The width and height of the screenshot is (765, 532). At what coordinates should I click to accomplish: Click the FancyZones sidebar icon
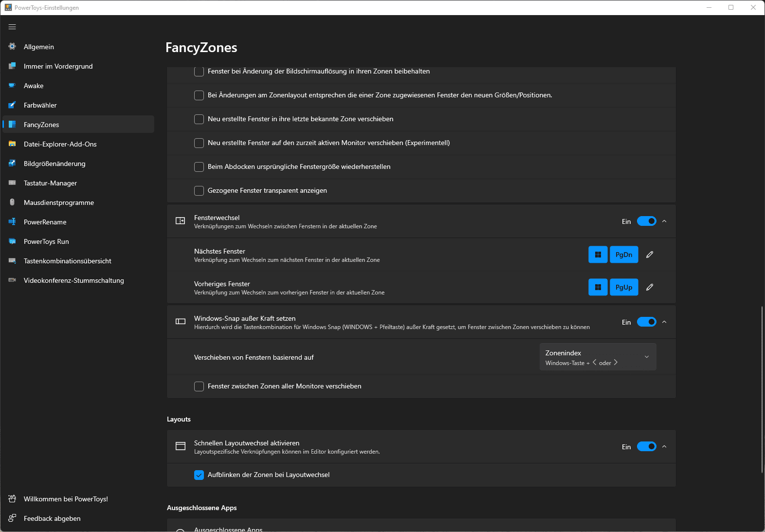(x=12, y=124)
